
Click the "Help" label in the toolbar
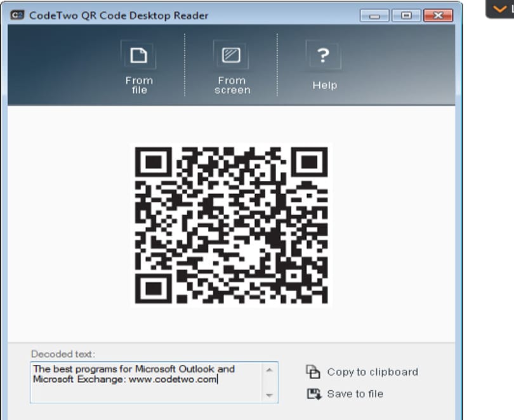coord(324,85)
